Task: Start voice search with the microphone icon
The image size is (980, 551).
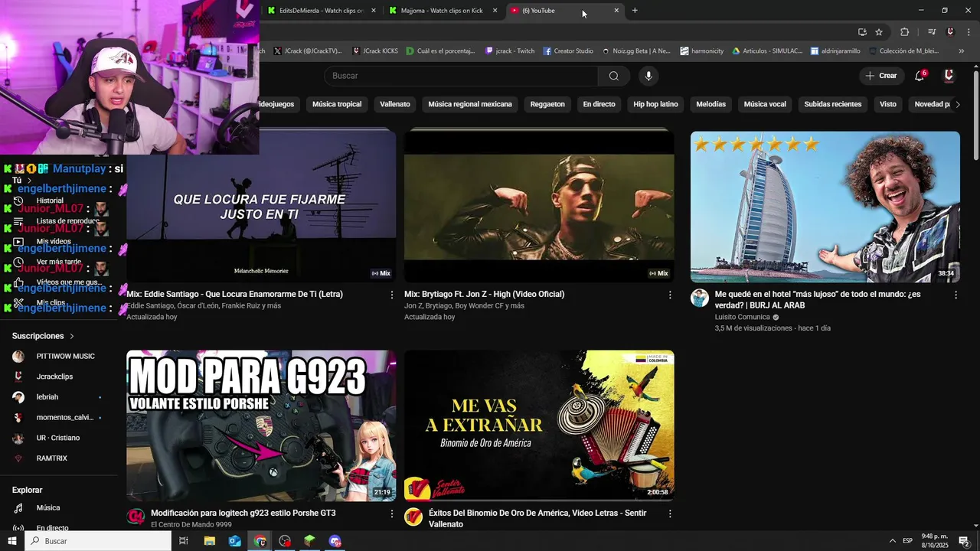Action: (x=648, y=76)
